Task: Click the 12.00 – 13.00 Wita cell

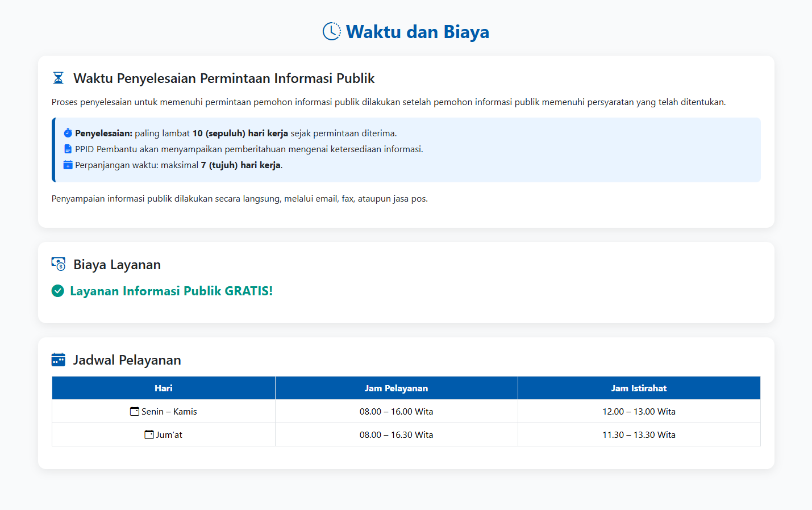Action: pyautogui.click(x=639, y=411)
